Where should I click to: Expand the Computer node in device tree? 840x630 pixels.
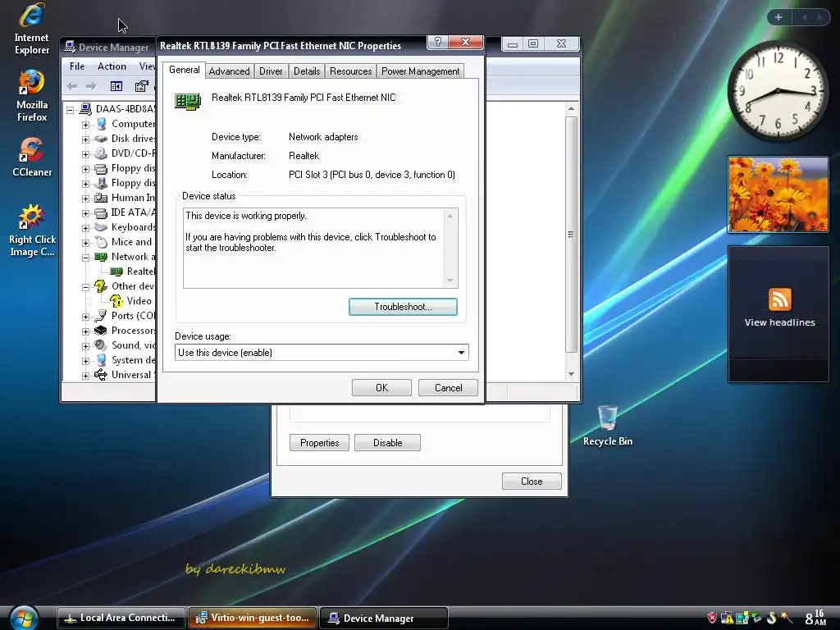85,125
